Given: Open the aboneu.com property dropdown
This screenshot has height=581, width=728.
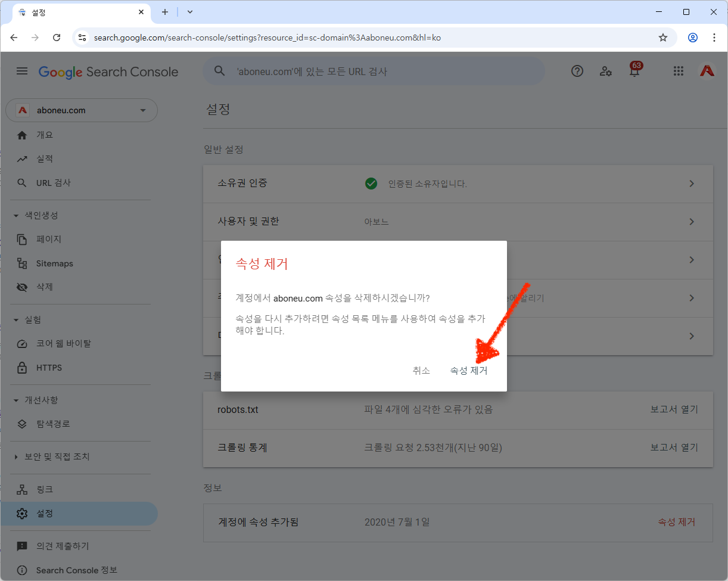Looking at the screenshot, I should (x=82, y=110).
